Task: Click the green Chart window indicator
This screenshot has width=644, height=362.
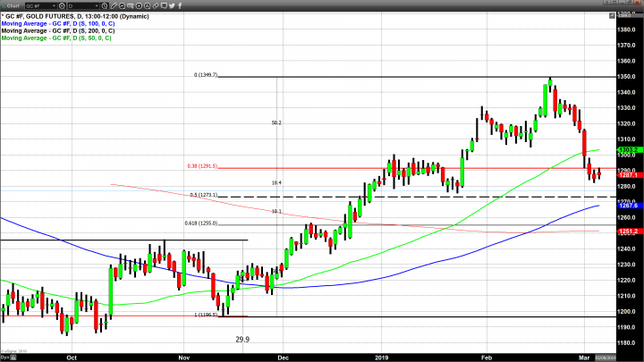Action: [x=4, y=5]
